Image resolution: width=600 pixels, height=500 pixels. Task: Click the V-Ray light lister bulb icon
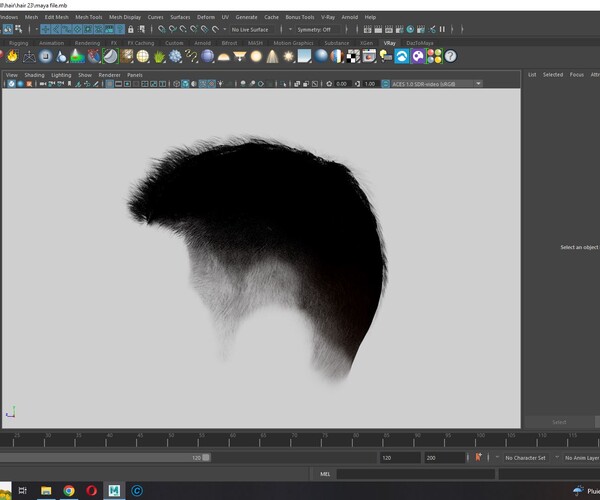point(386,57)
